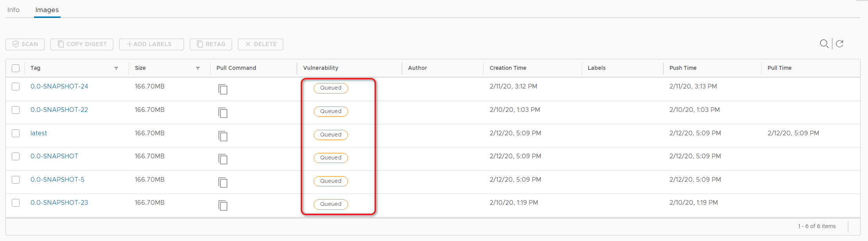The height and width of the screenshot is (241, 868).
Task: Click push time 2/10/20, 1:03 PM
Action: (x=695, y=110)
